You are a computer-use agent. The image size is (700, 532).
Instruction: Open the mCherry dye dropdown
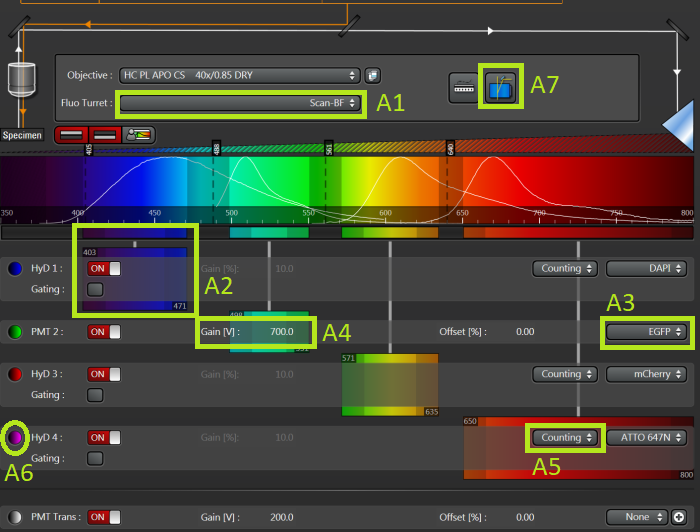[646, 374]
